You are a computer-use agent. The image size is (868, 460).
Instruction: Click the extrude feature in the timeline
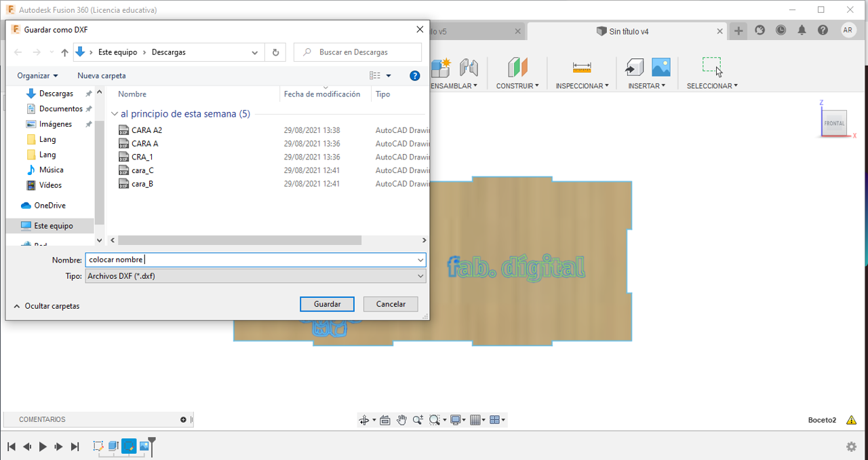pos(113,446)
